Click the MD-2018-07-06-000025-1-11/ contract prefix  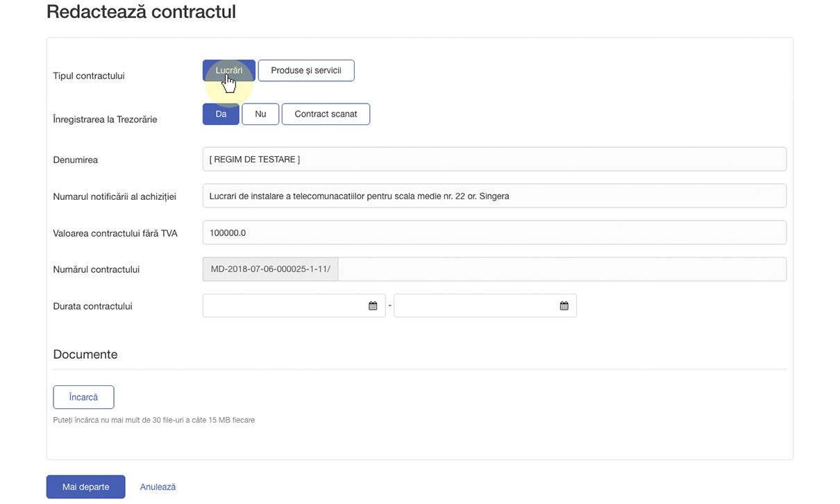[270, 269]
